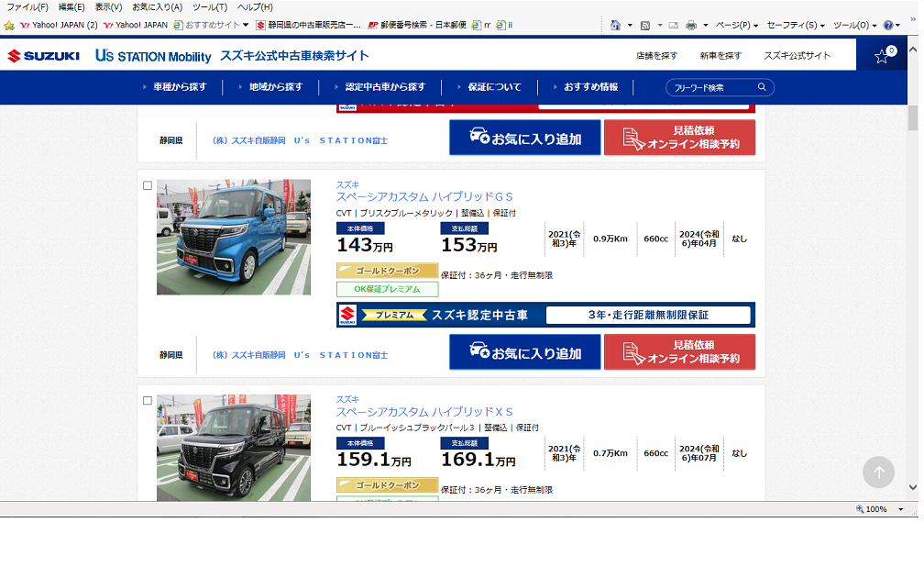Click the zoom level magnifier icon
924x578 pixels.
(860, 509)
